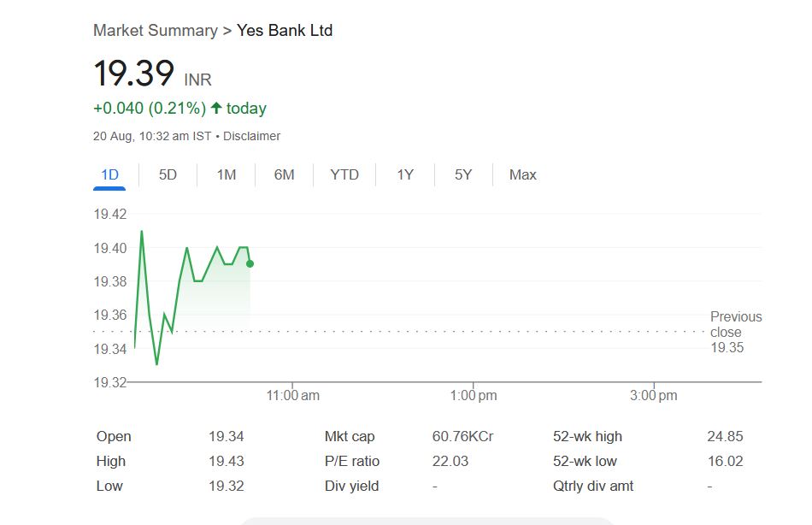Click the 11:00 am time axis label

pyautogui.click(x=293, y=395)
